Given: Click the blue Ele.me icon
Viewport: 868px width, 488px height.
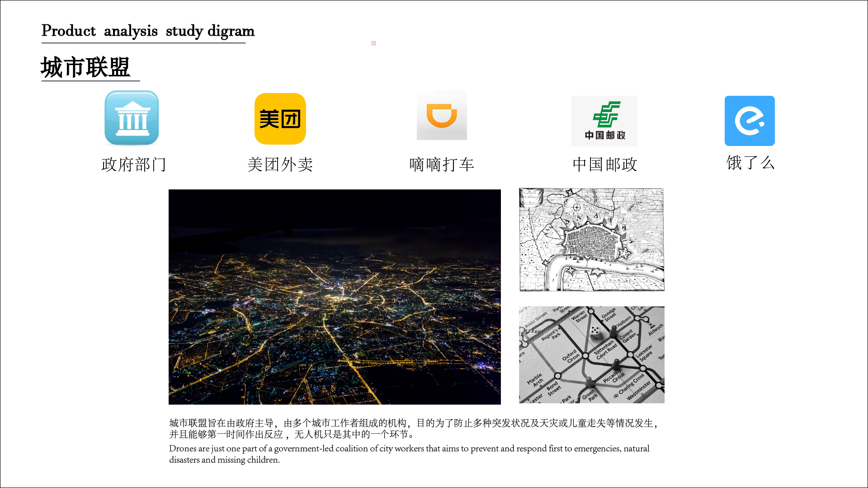Looking at the screenshot, I should pos(750,121).
